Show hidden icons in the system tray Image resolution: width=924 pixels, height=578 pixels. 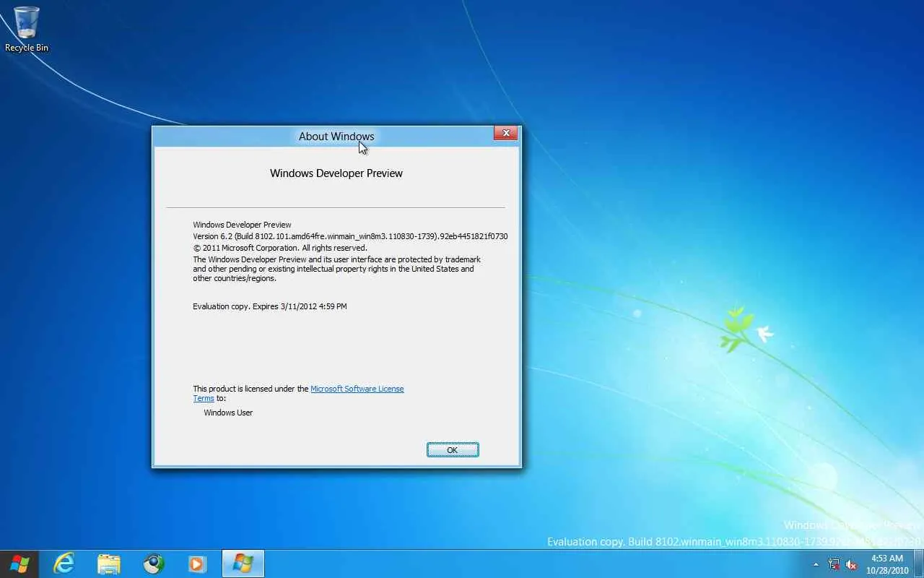[816, 564]
